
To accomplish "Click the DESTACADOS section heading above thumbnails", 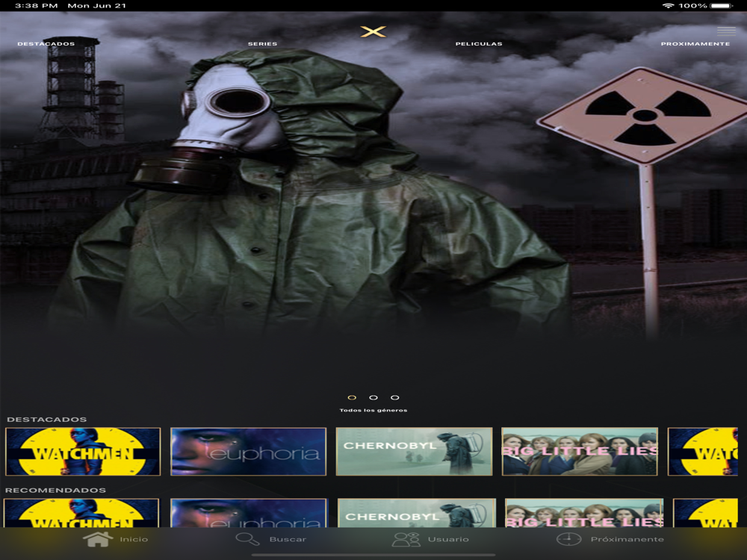I will pos(46,420).
